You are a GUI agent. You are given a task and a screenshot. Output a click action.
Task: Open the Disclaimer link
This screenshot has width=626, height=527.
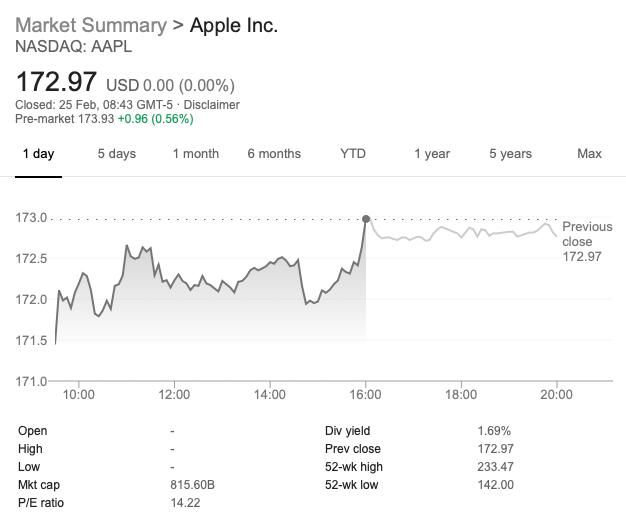click(x=212, y=105)
